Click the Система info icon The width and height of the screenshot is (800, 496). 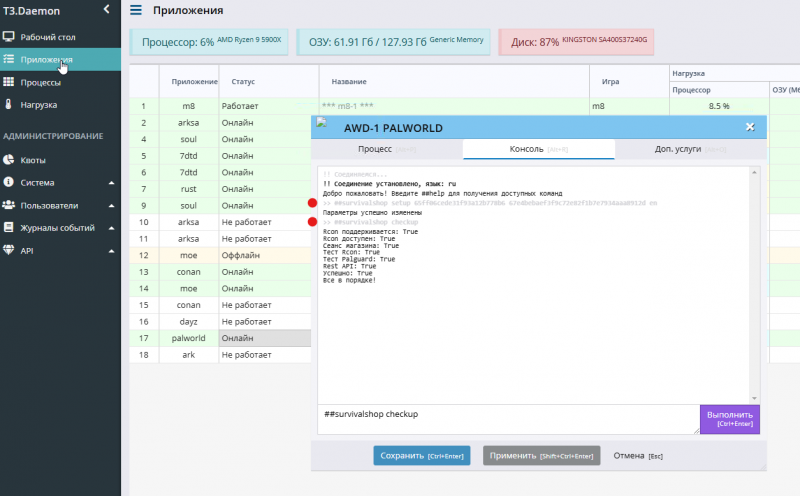[x=8, y=182]
